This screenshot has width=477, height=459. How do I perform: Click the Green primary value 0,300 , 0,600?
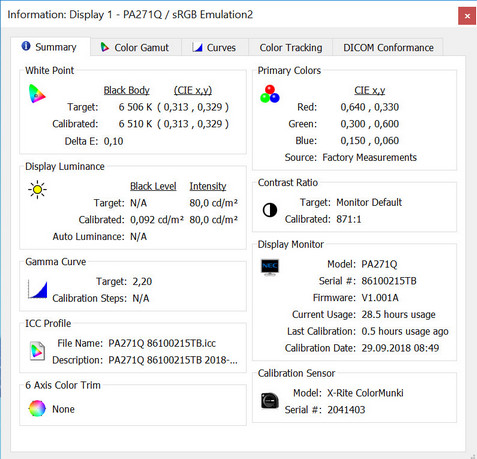(370, 124)
